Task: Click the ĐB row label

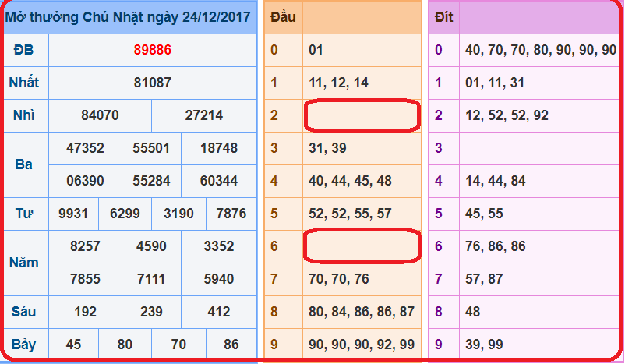Action: [24, 50]
